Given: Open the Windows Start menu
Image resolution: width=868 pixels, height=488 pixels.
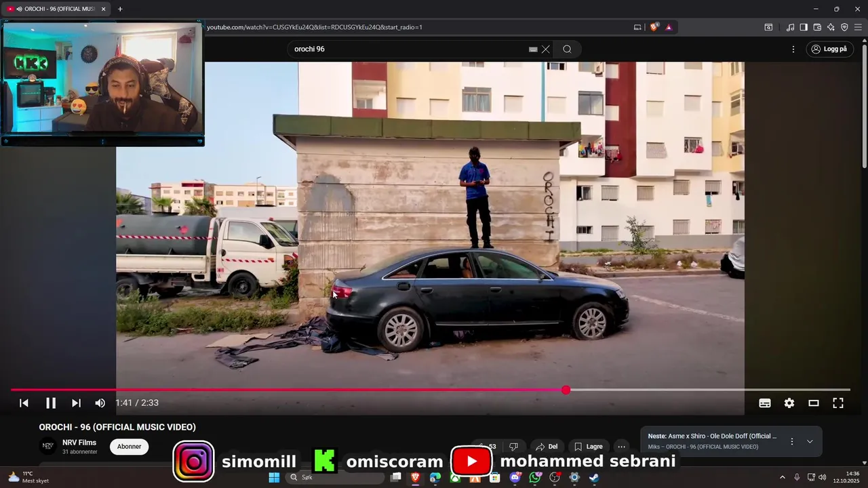Looking at the screenshot, I should click(x=274, y=477).
